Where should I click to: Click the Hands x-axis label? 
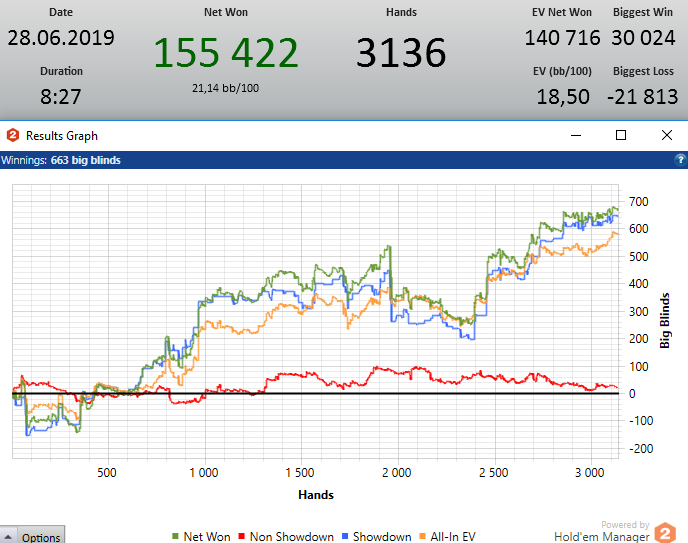[316, 495]
